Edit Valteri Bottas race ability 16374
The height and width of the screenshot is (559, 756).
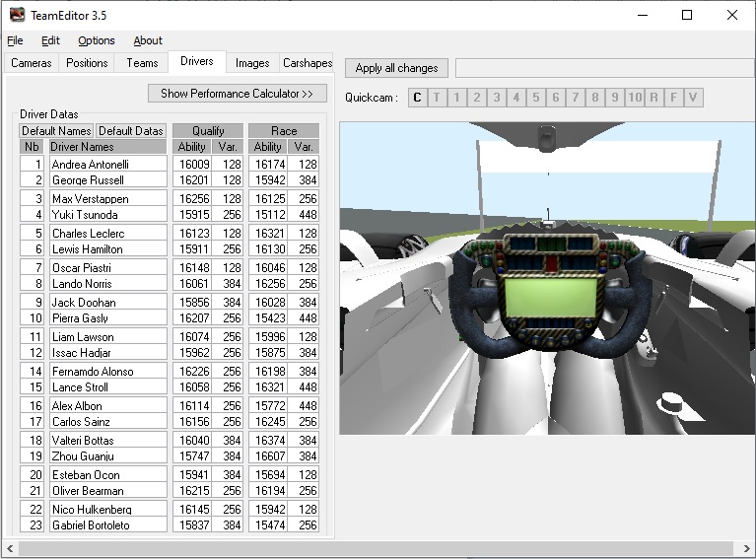pyautogui.click(x=268, y=441)
